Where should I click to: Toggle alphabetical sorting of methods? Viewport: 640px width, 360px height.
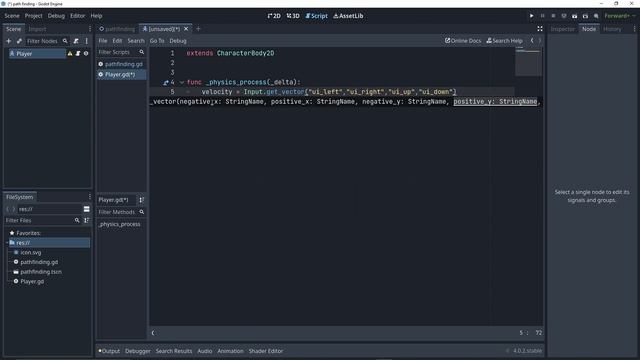tap(142, 200)
